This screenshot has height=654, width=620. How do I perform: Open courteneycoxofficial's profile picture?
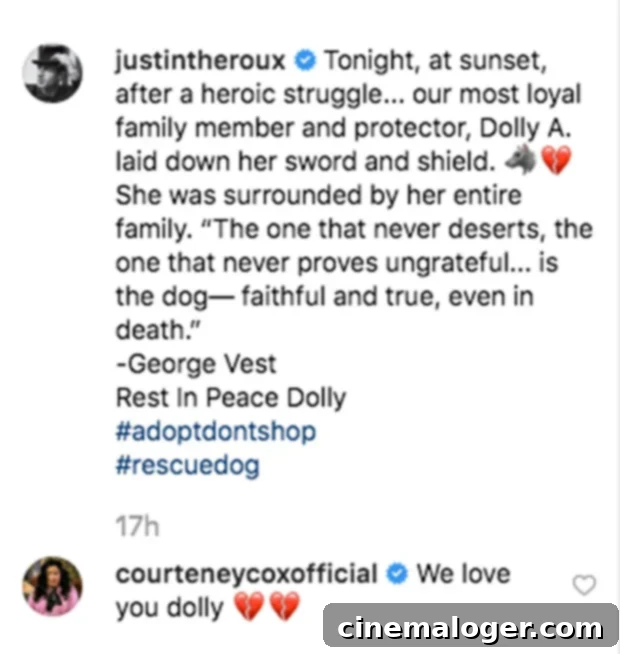pos(53,586)
